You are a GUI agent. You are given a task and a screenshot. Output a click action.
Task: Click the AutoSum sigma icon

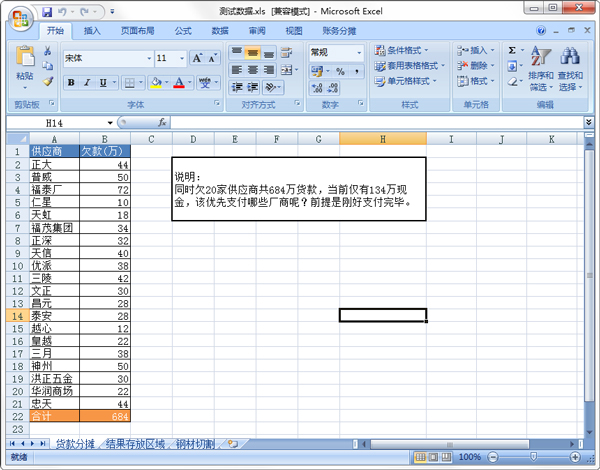pyautogui.click(x=511, y=50)
